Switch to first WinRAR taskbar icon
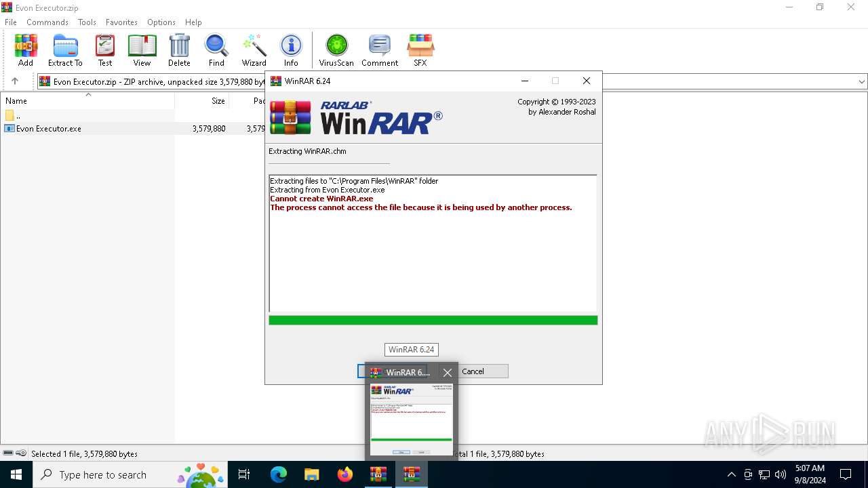This screenshot has width=868, height=488. click(378, 474)
